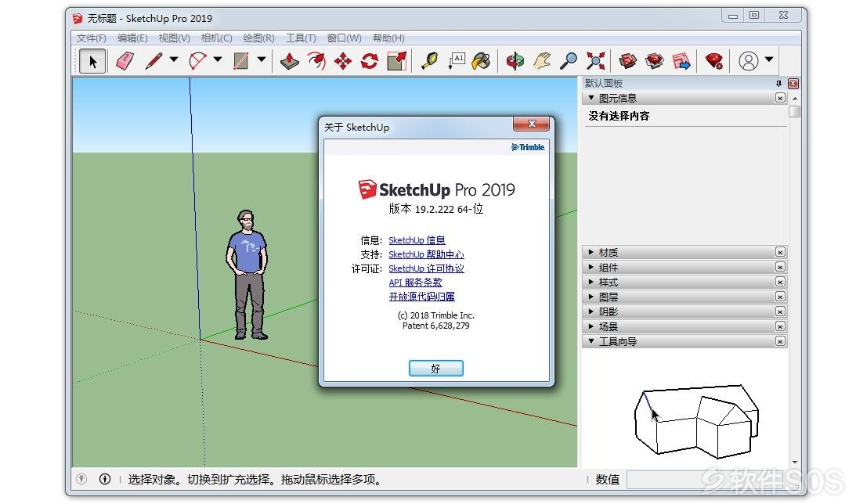This screenshot has width=856, height=504.
Task: Choose the Scale tool
Action: coord(397,60)
